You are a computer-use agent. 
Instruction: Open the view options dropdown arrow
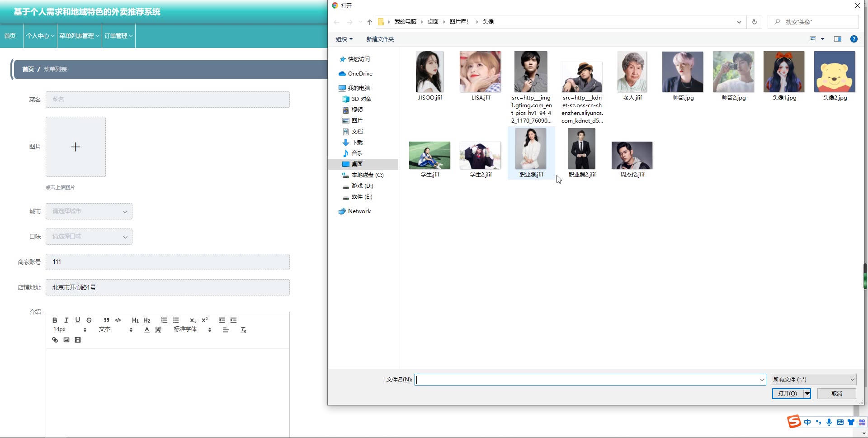822,39
